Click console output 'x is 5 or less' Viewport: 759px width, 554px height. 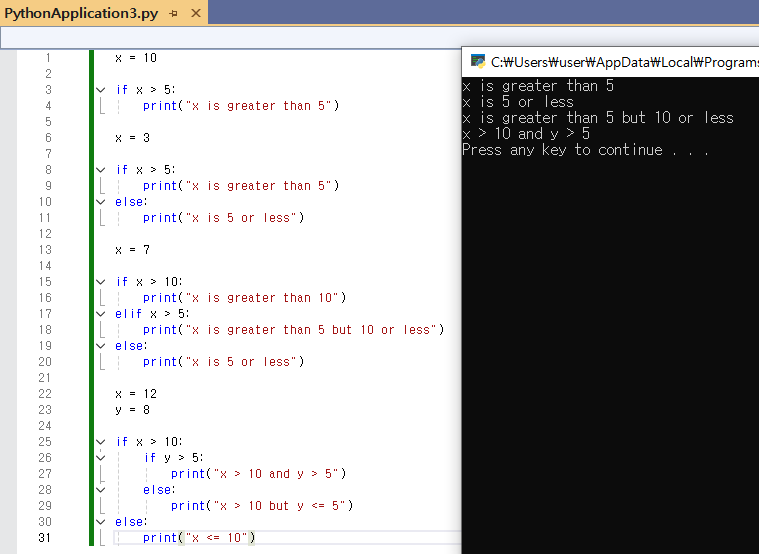[x=518, y=102]
